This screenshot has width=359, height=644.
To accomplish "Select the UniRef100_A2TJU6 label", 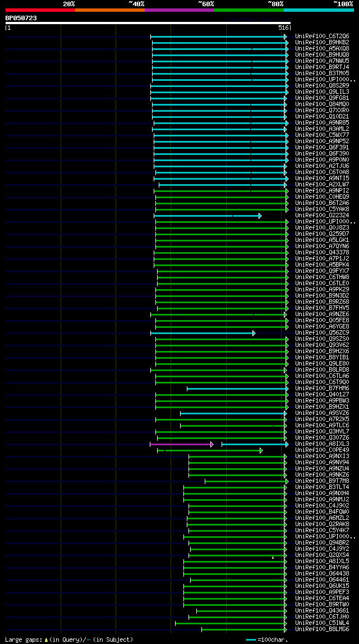I will tap(322, 166).
